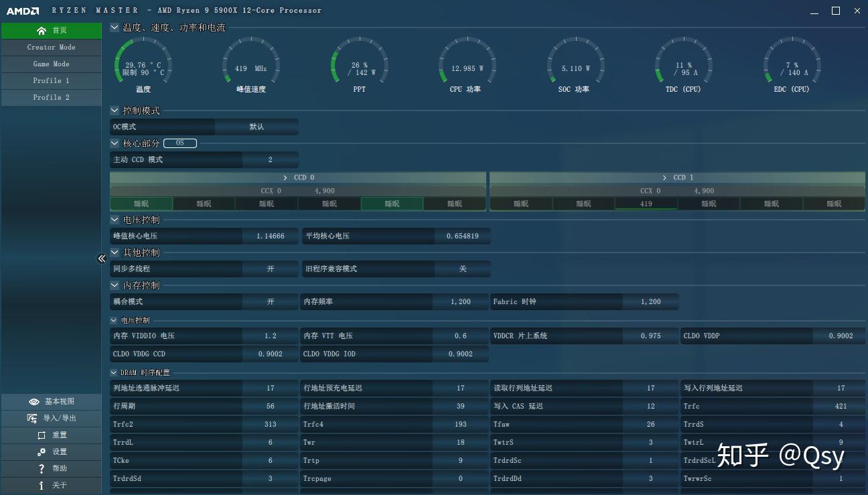Screen dimensions: 868x495
Task: Click the 峰值核心电压 value 1.14666
Action: [271, 236]
